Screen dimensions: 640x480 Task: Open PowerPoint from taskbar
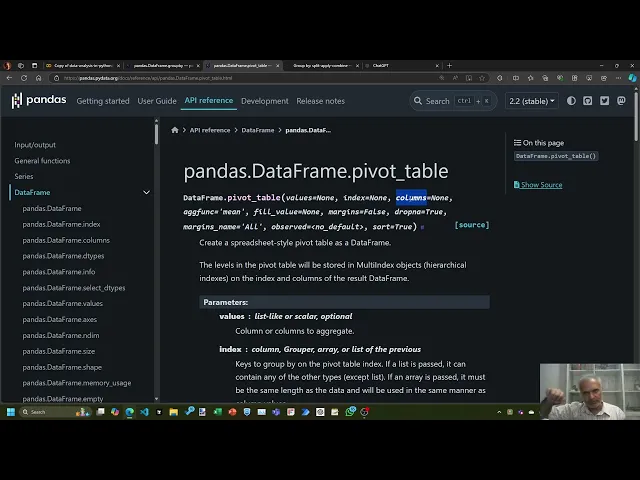click(x=233, y=412)
